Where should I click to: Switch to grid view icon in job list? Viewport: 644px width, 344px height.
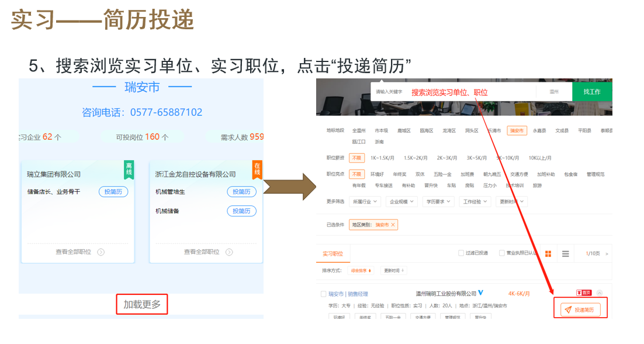(x=548, y=254)
